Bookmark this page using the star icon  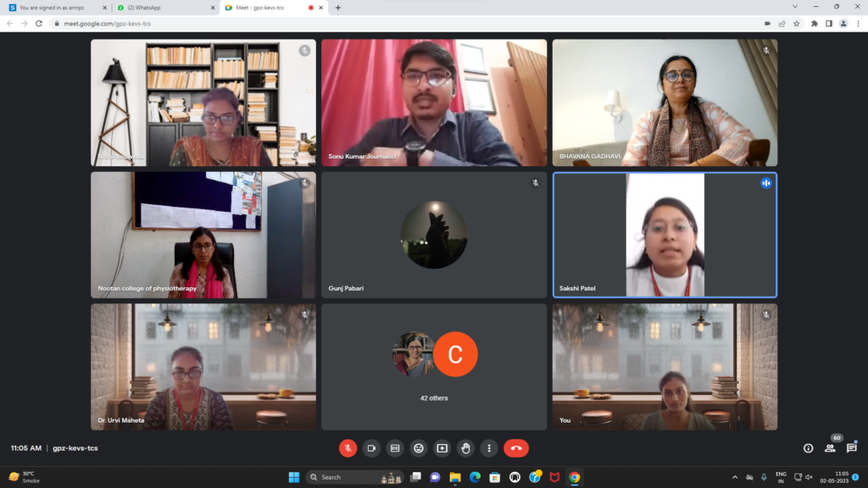click(x=797, y=24)
